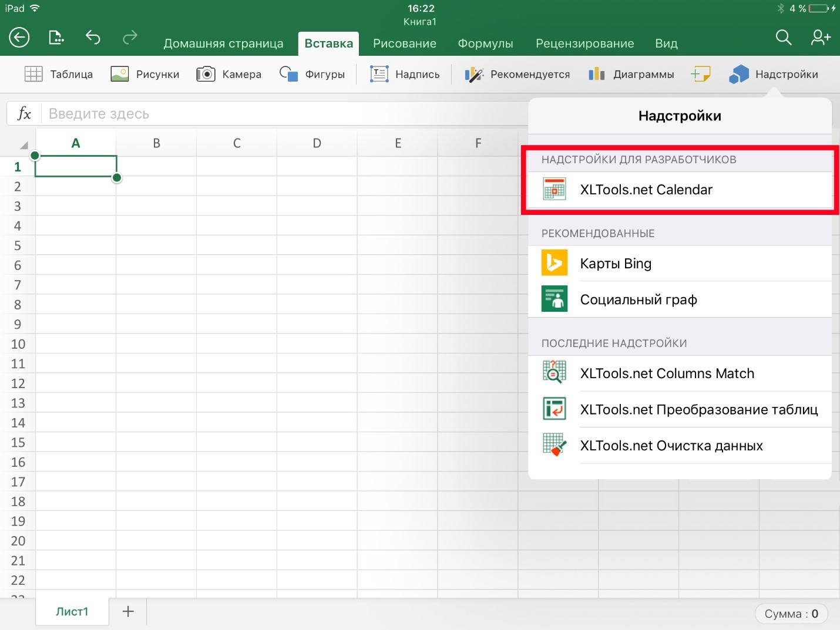Select XLTools.net Calendar add-in icon
Image resolution: width=840 pixels, height=630 pixels.
click(x=555, y=190)
